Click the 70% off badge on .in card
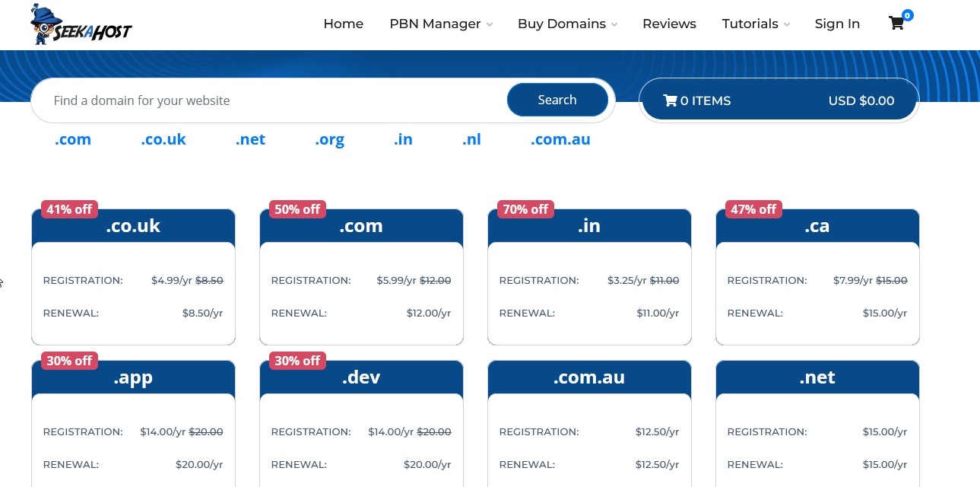This screenshot has height=487, width=980. click(x=525, y=209)
